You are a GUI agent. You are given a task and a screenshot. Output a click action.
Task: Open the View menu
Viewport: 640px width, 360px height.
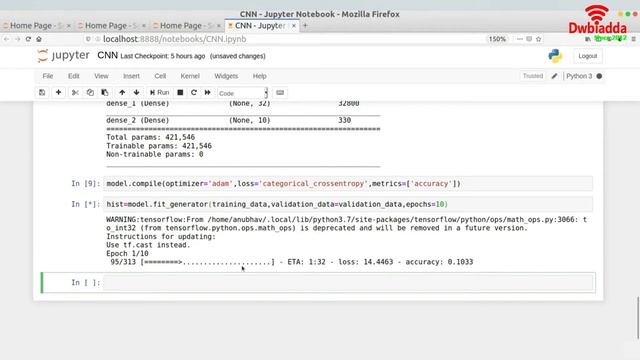click(101, 76)
